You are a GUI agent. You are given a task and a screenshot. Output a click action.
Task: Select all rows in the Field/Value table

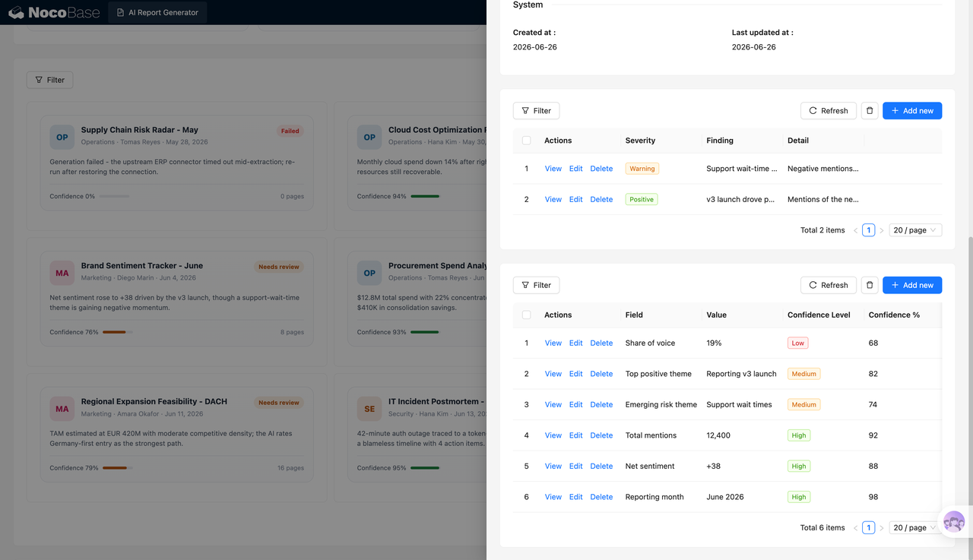pos(526,315)
